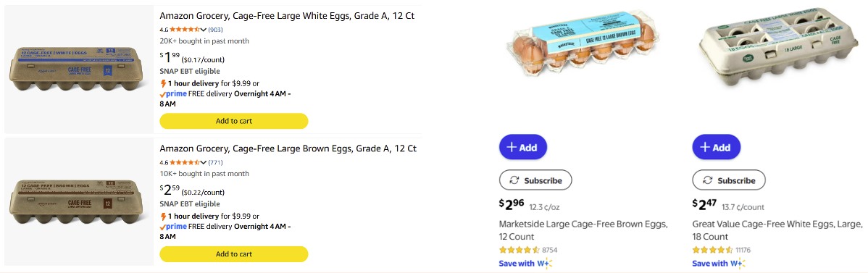Image resolution: width=868 pixels, height=273 pixels.
Task: Click the star rating of Amazon Brown Eggs
Action: (x=185, y=162)
